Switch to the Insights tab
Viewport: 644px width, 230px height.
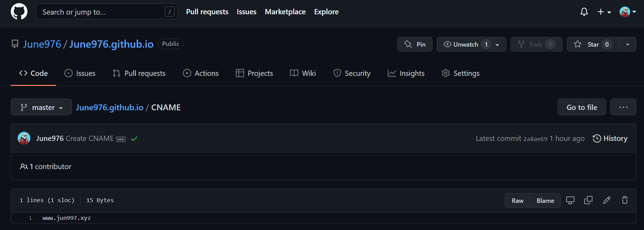406,73
